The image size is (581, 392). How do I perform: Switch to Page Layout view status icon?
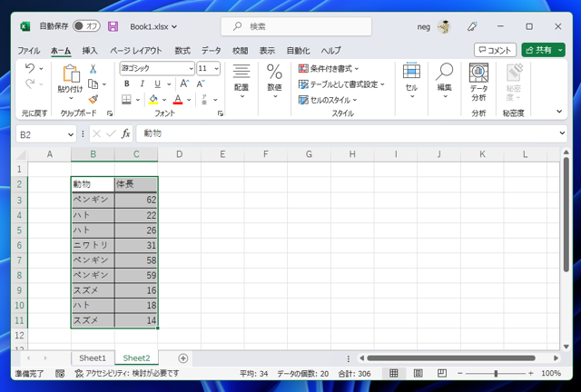418,374
